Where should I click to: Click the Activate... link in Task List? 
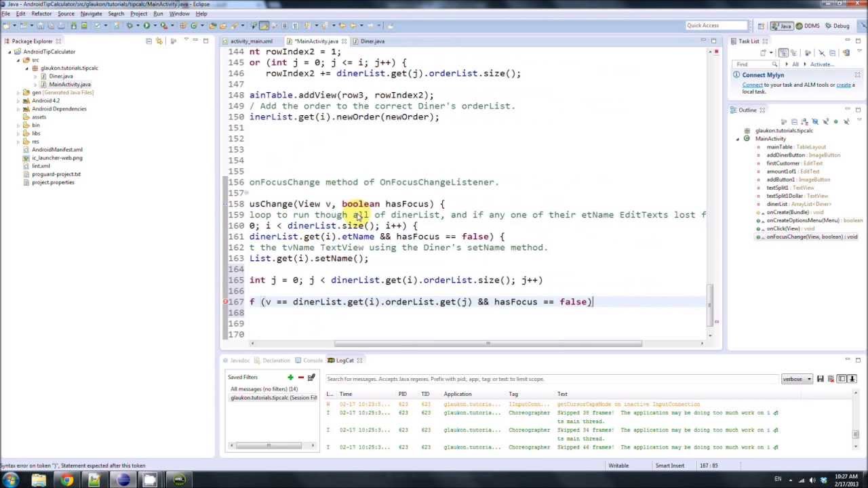click(x=822, y=64)
